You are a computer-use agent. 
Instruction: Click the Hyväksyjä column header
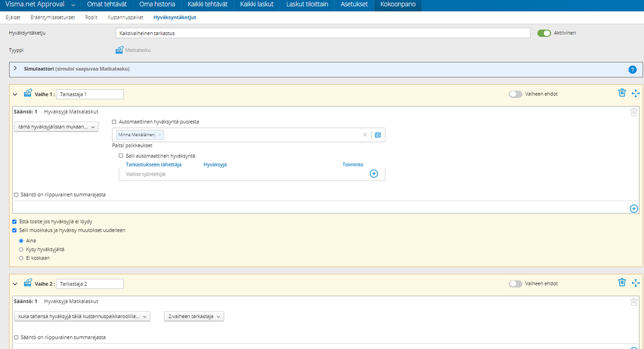coord(215,165)
